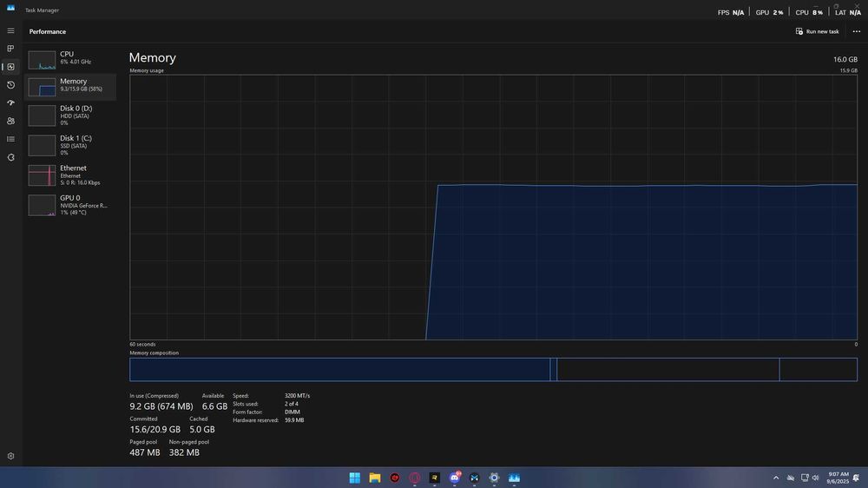Select the Performance page icon in sidebar
Screen dimensions: 868x488
[x=10, y=67]
